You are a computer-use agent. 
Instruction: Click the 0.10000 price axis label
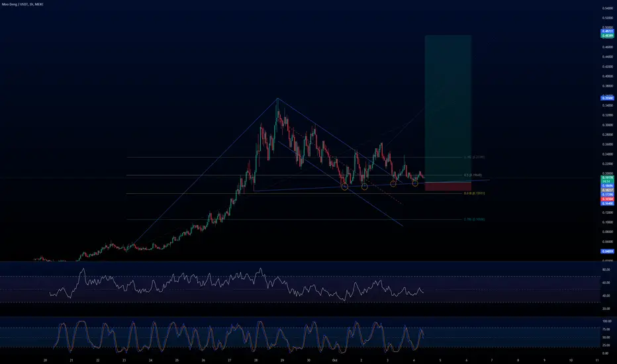(607, 222)
